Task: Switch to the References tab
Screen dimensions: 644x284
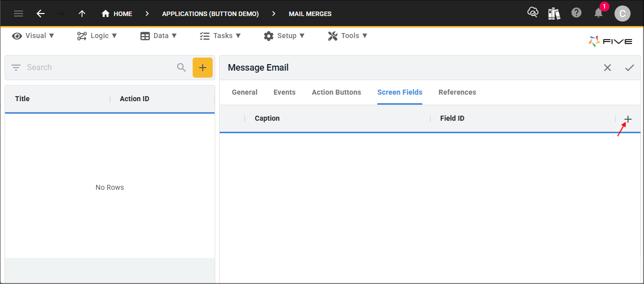Action: point(457,92)
